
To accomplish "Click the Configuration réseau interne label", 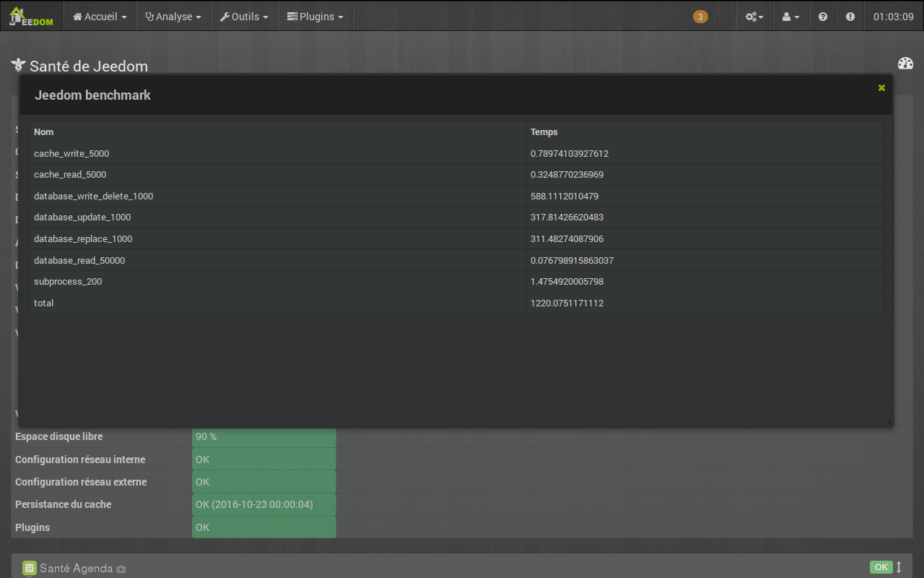I will (80, 460).
